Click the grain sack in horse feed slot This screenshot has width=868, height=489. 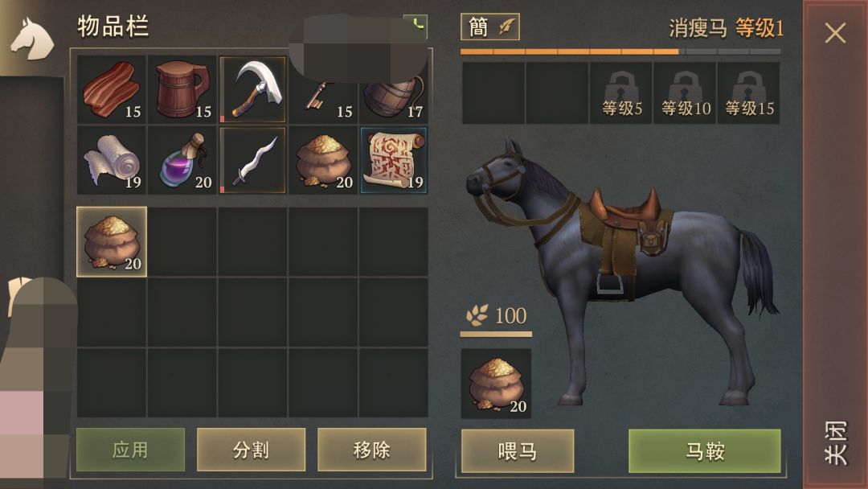click(x=496, y=383)
